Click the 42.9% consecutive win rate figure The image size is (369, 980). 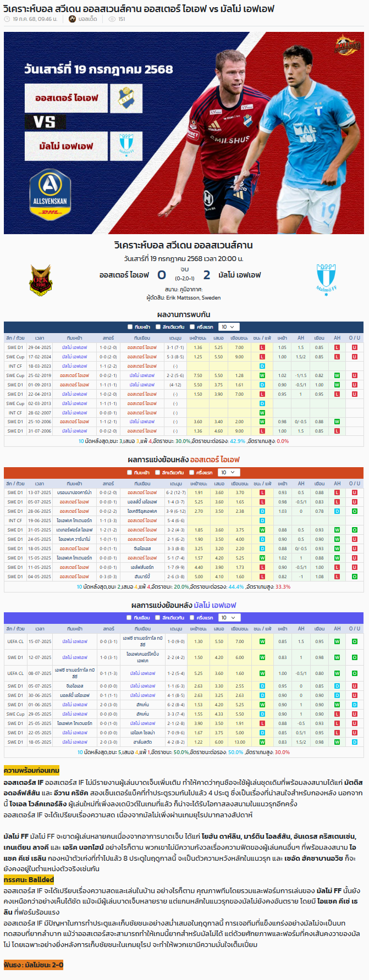[238, 441]
